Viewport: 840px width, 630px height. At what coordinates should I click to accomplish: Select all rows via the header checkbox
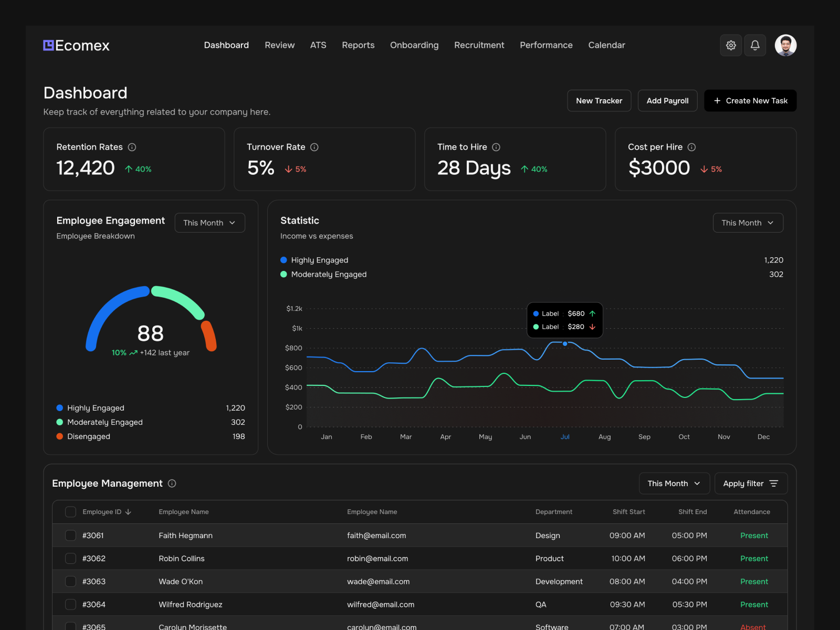click(70, 512)
